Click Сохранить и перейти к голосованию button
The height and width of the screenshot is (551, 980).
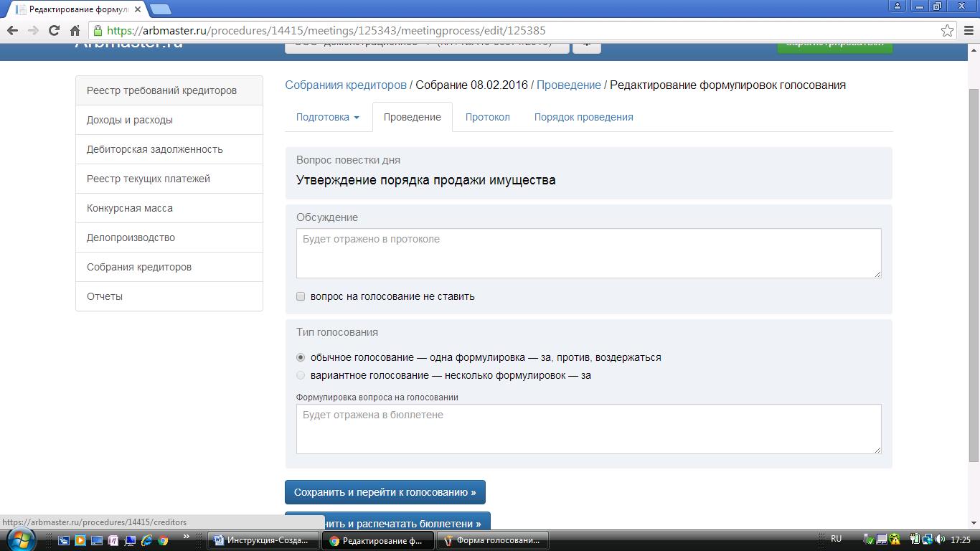(x=385, y=492)
